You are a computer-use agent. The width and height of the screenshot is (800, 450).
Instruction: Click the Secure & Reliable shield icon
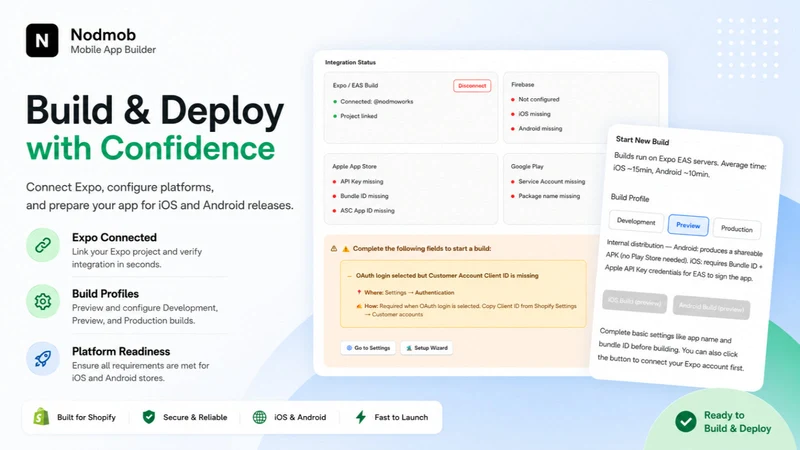click(x=149, y=417)
